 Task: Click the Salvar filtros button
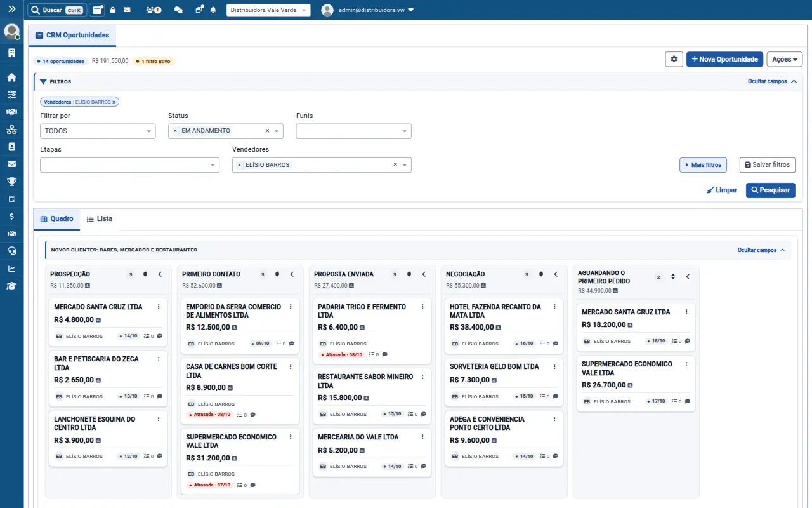click(x=768, y=165)
